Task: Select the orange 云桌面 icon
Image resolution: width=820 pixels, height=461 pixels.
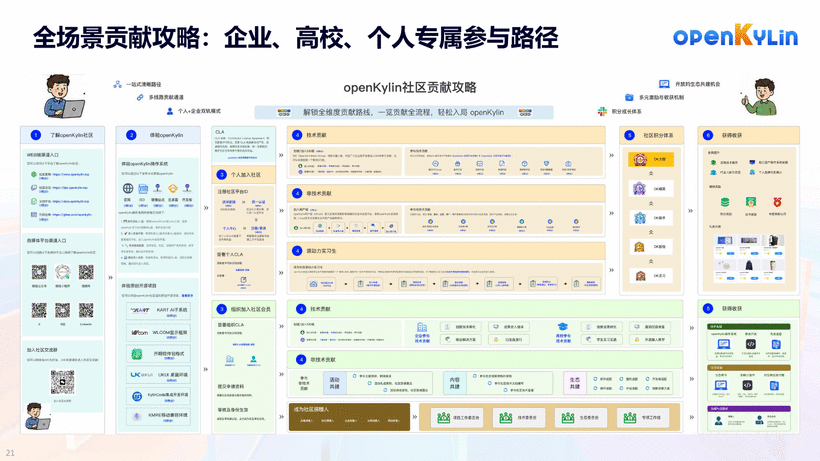Action: coord(173,188)
